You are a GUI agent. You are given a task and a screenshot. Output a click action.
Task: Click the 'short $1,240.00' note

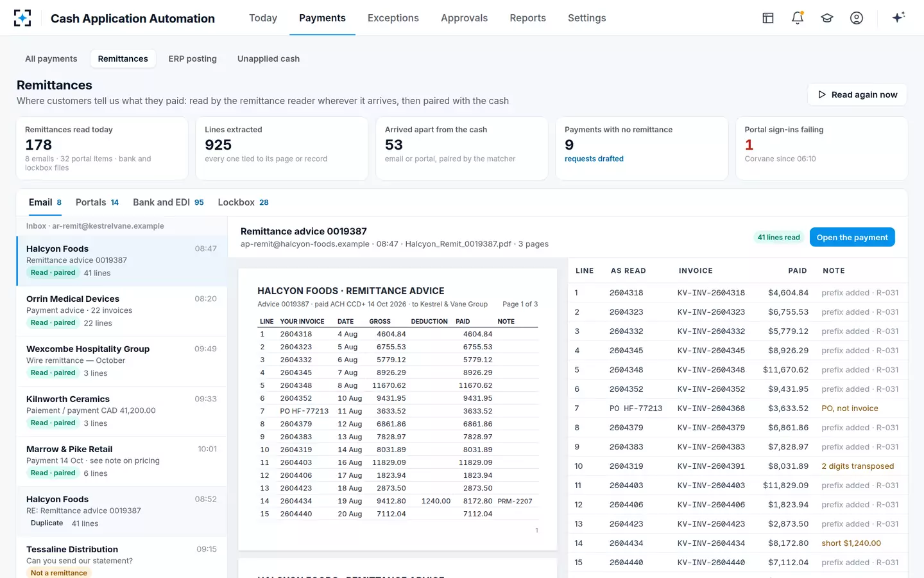(x=851, y=543)
